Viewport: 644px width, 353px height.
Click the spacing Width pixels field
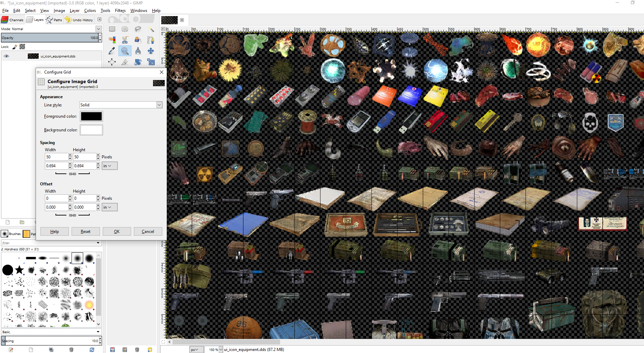point(56,157)
